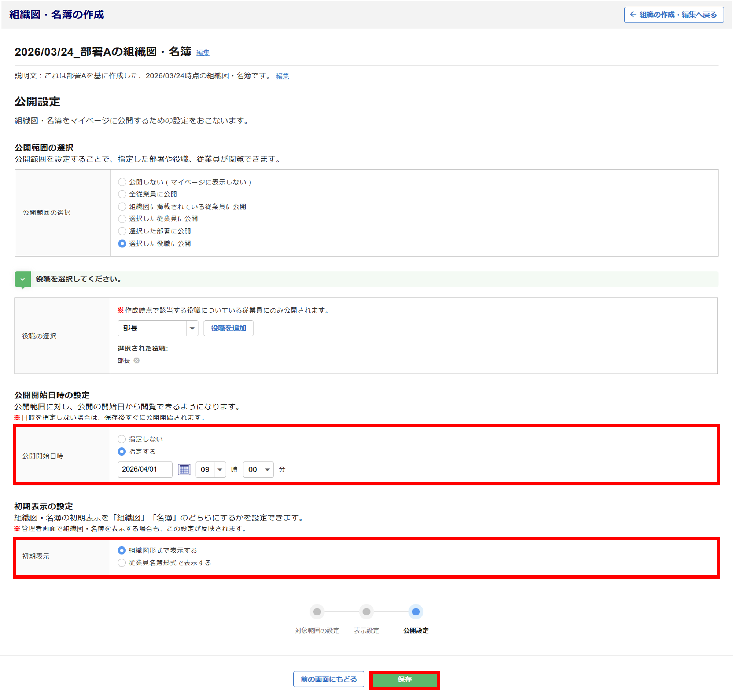Select 全従業員に公開 radio option
This screenshot has height=700, width=733.
pos(122,194)
